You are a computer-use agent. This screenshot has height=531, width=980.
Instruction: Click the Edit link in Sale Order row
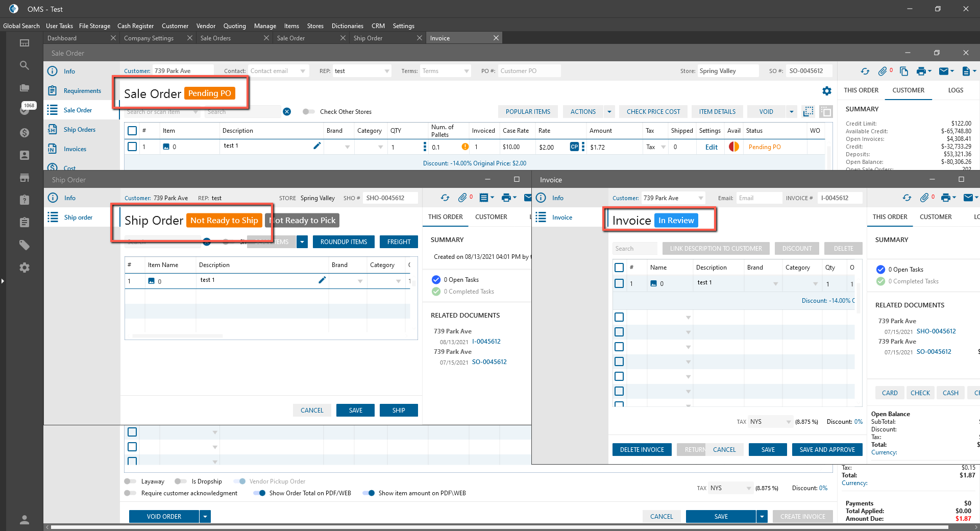pos(712,147)
